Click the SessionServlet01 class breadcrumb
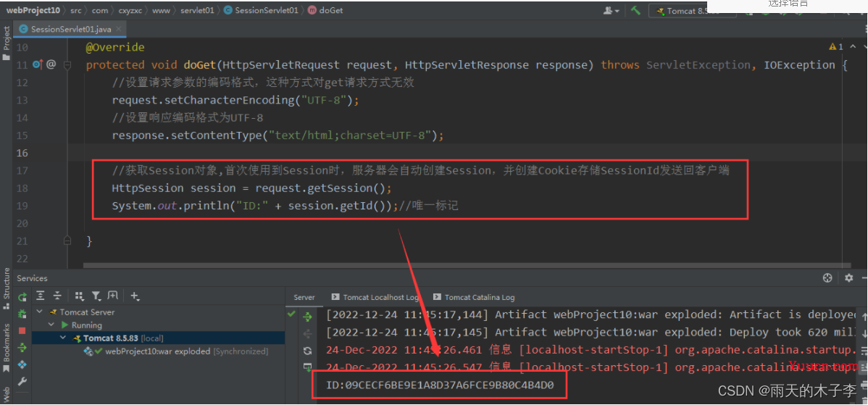The width and height of the screenshot is (868, 405). coord(262,11)
